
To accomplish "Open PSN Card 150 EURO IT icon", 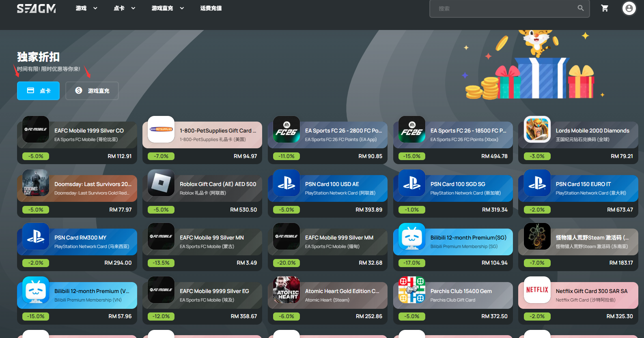I will tap(537, 183).
